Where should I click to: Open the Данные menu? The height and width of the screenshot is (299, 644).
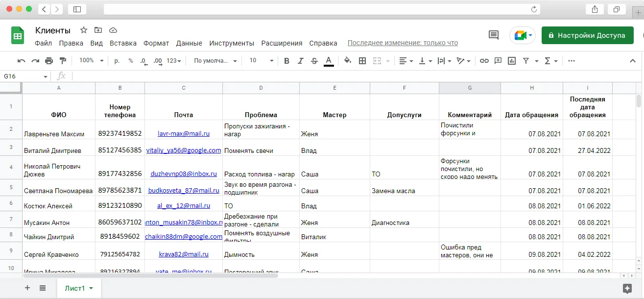(x=189, y=43)
